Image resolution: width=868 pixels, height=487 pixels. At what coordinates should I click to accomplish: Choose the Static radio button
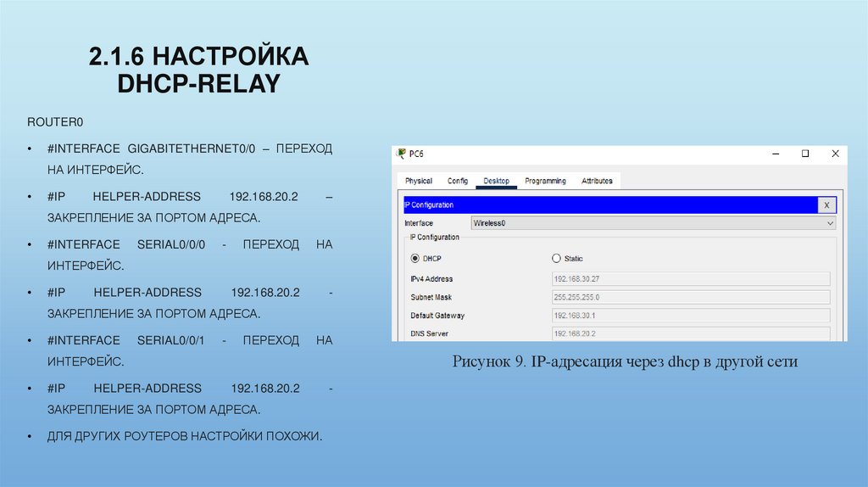point(556,259)
